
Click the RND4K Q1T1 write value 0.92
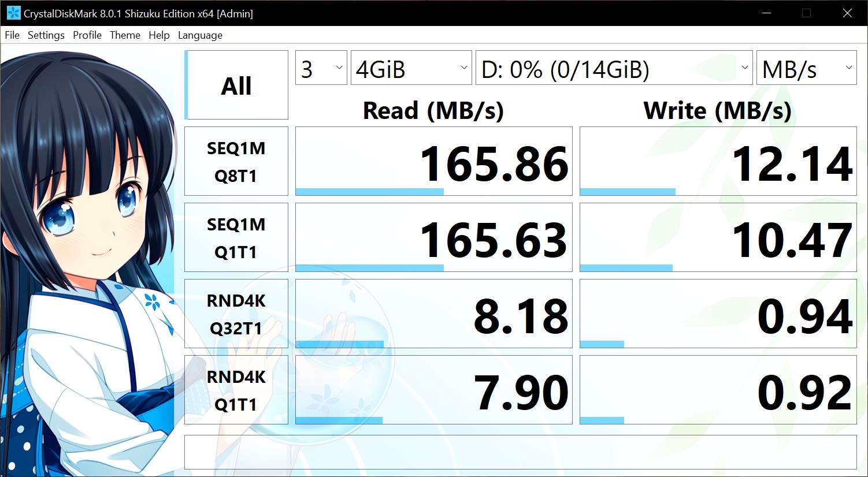tap(718, 390)
